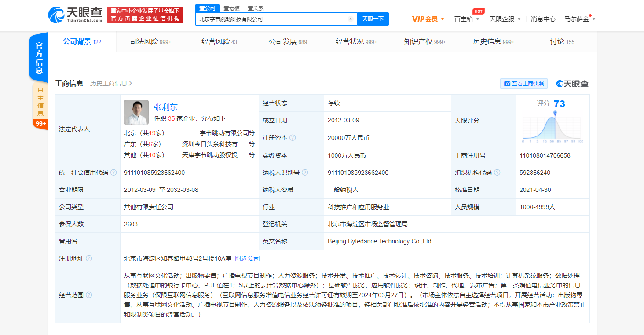The width and height of the screenshot is (644, 335).
Task: Switch to the 查关系 search tab
Action: pyautogui.click(x=256, y=8)
